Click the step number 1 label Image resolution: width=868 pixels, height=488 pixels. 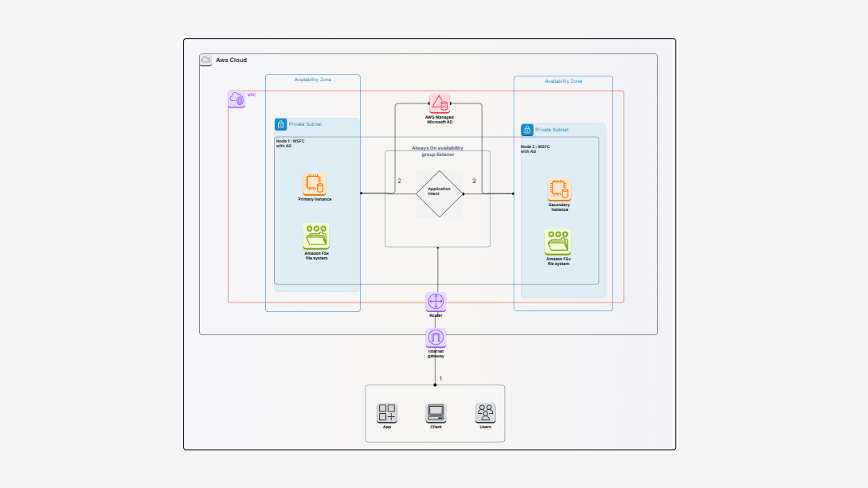tap(440, 378)
